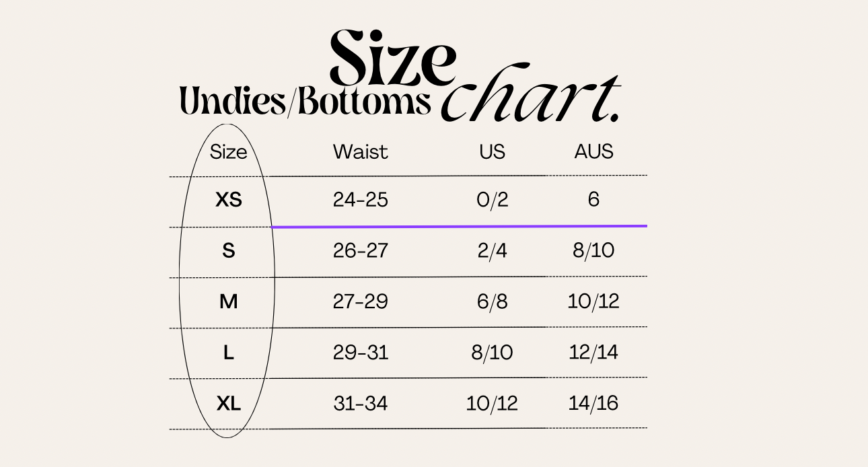Click AUS size 14/16
This screenshot has height=467, width=868.
(x=593, y=404)
